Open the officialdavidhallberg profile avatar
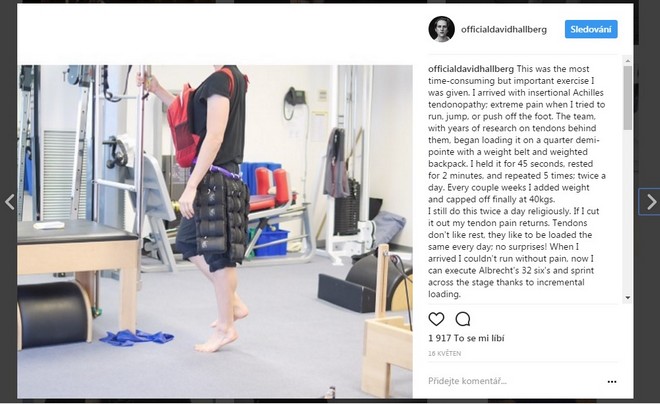Viewport: 660px width, 404px height. [442, 29]
